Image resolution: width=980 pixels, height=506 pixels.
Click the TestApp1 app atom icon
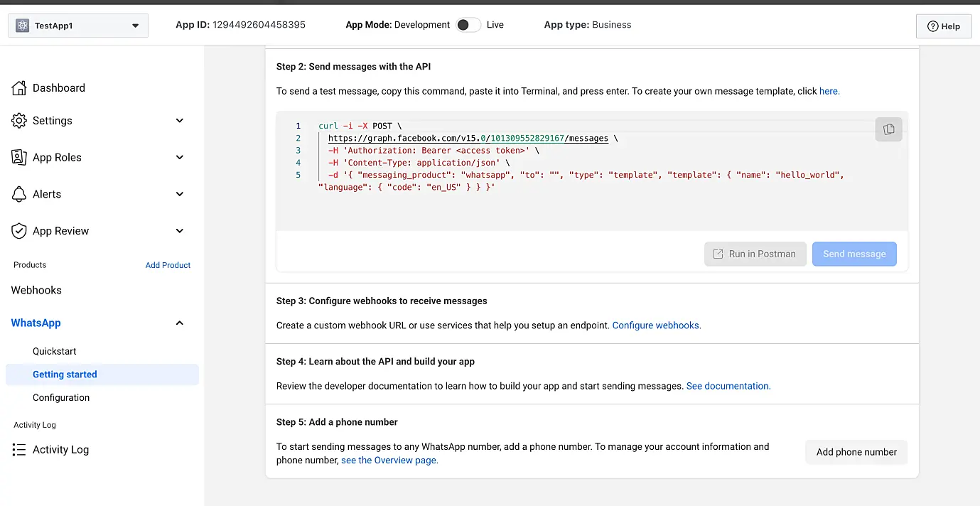tap(22, 26)
